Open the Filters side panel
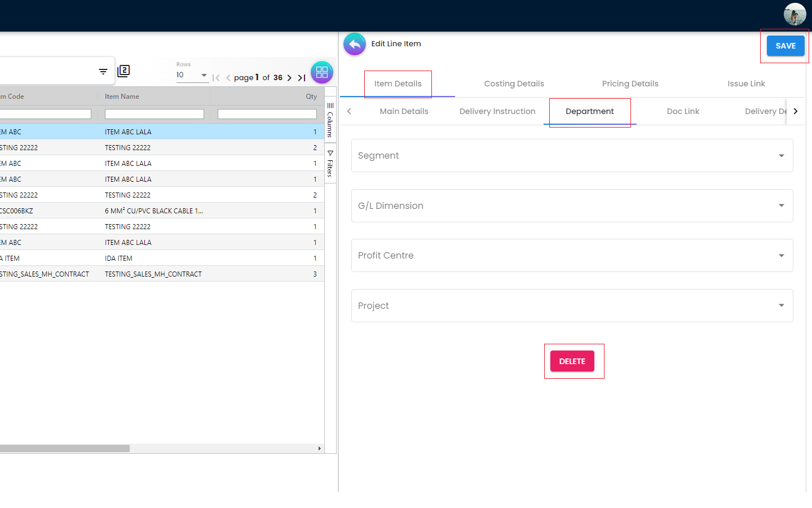812x508 pixels. pyautogui.click(x=330, y=164)
